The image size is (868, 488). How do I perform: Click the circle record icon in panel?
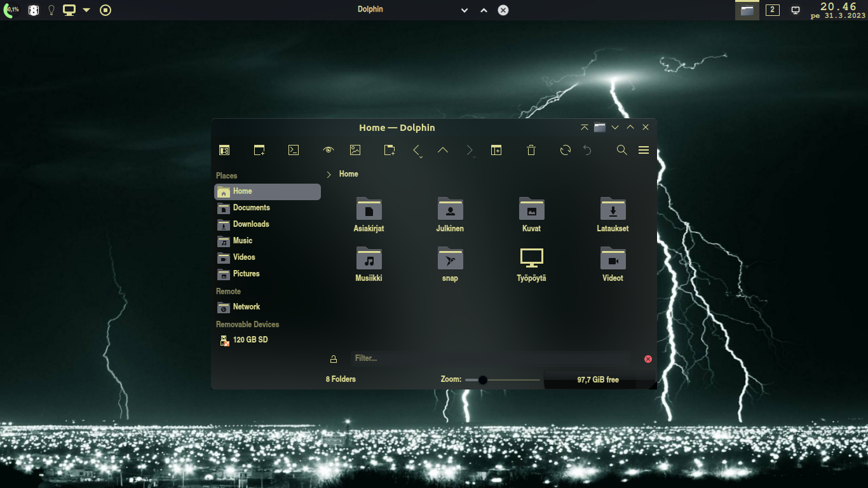(x=105, y=10)
